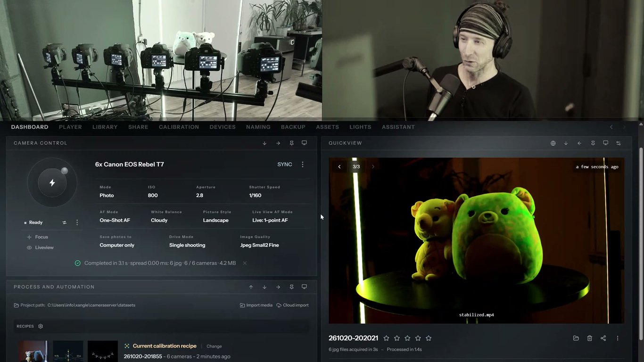Rate the capture with the first star
The image size is (644, 362).
pyautogui.click(x=387, y=338)
